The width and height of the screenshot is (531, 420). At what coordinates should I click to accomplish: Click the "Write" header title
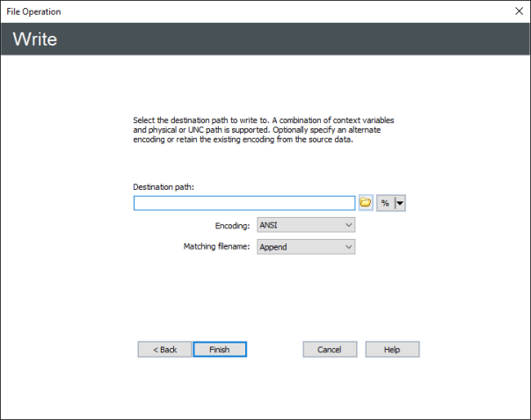click(x=36, y=40)
